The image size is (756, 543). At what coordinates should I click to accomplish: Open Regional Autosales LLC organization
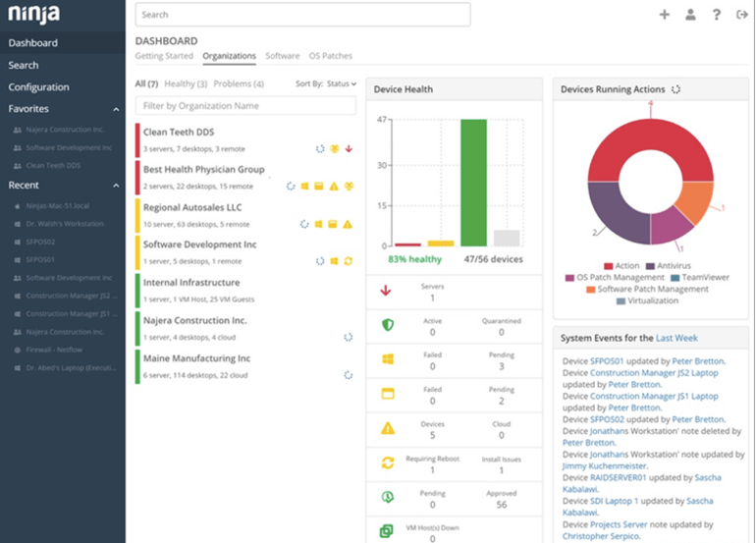click(x=192, y=207)
